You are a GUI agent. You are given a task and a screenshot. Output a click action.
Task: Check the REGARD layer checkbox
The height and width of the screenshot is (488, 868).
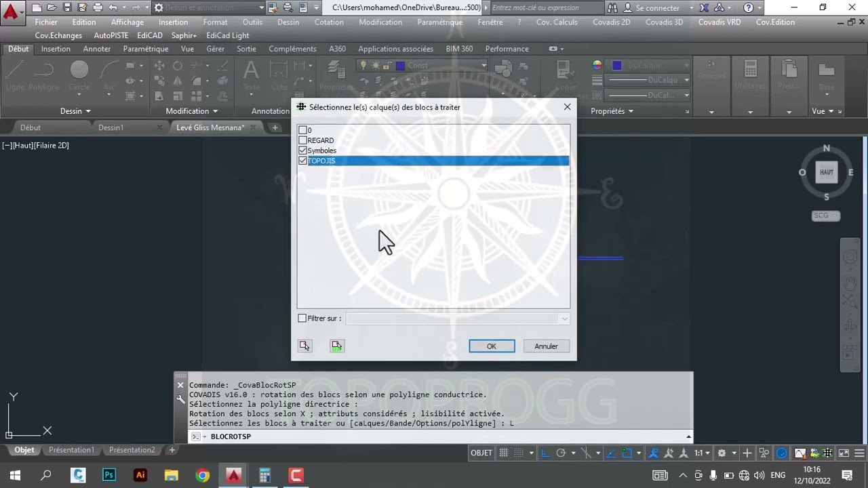click(x=302, y=140)
